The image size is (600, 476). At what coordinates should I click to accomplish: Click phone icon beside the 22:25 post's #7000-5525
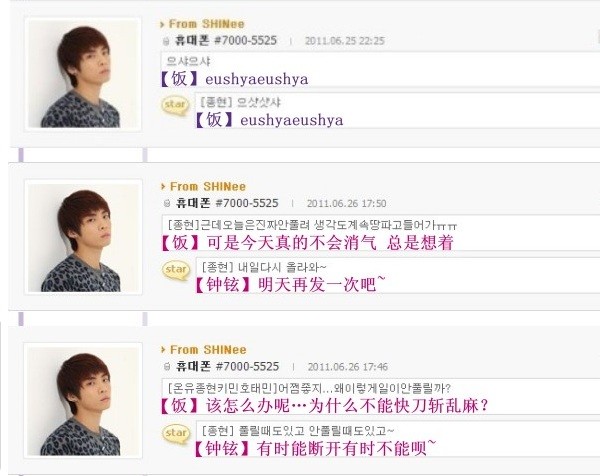click(x=166, y=41)
